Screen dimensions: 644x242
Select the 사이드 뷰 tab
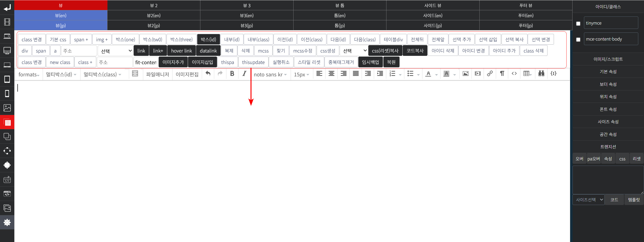click(x=432, y=5)
